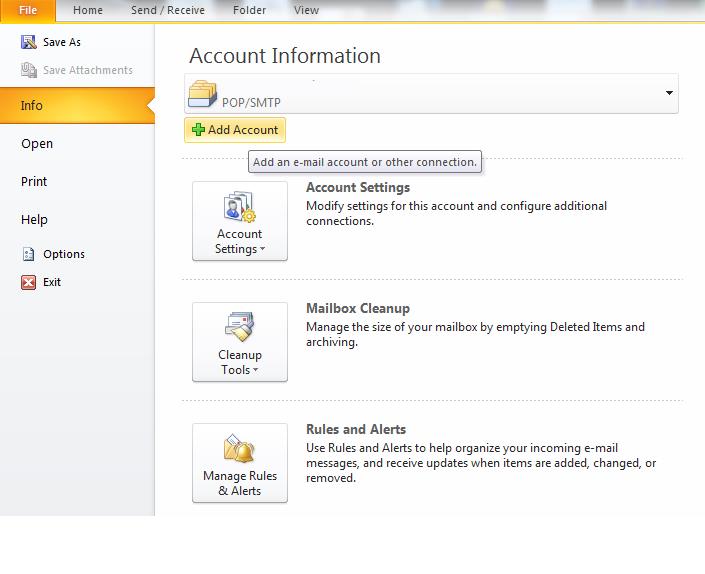Open the File tab
The image size is (705, 574).
28,10
